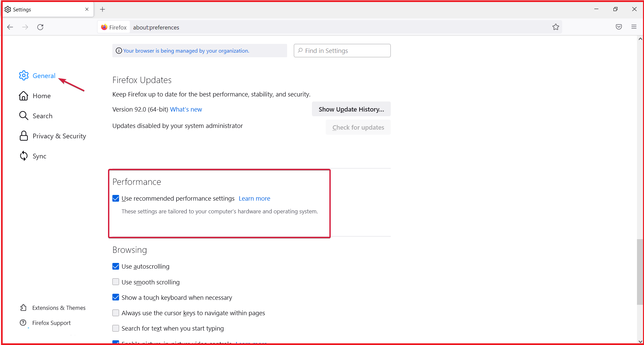Open the General settings category
Image resolution: width=644 pixels, height=345 pixels.
click(37, 76)
